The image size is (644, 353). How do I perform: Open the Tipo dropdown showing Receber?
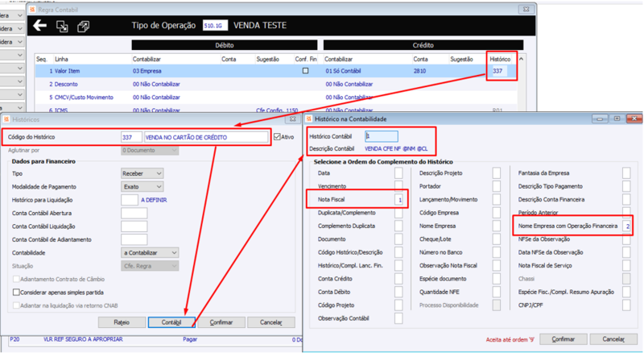pyautogui.click(x=142, y=173)
